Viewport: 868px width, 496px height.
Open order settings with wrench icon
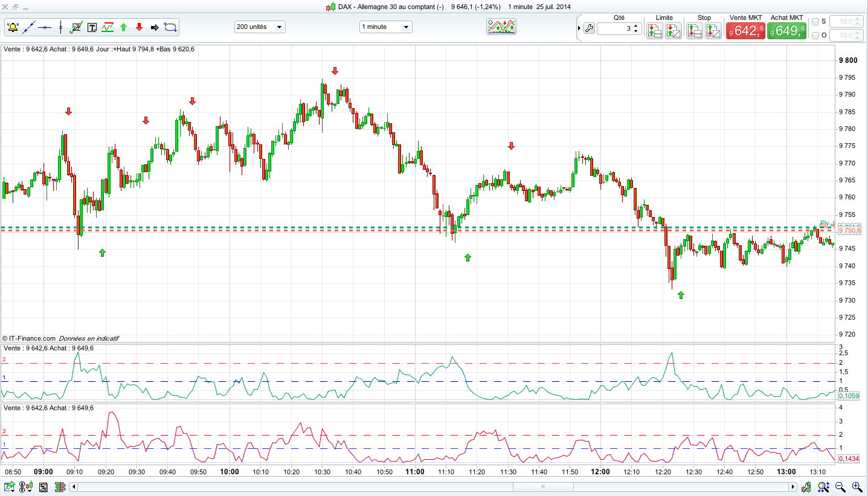coord(589,28)
